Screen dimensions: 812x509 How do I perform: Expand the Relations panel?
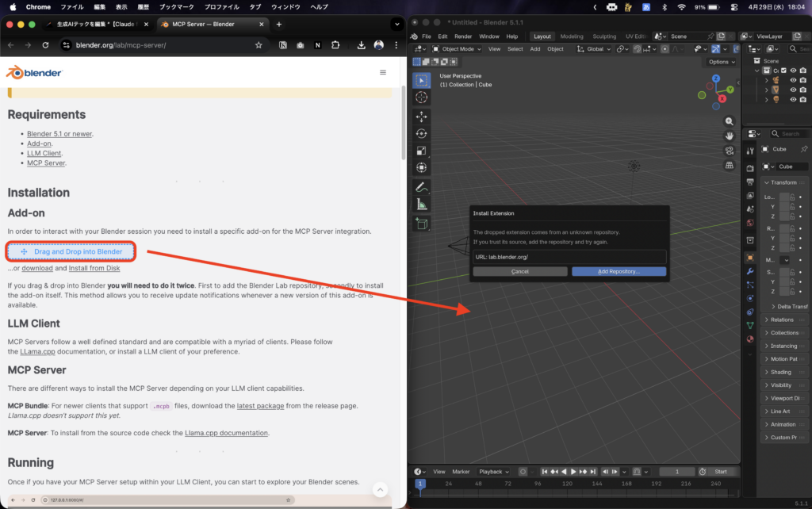pyautogui.click(x=782, y=320)
